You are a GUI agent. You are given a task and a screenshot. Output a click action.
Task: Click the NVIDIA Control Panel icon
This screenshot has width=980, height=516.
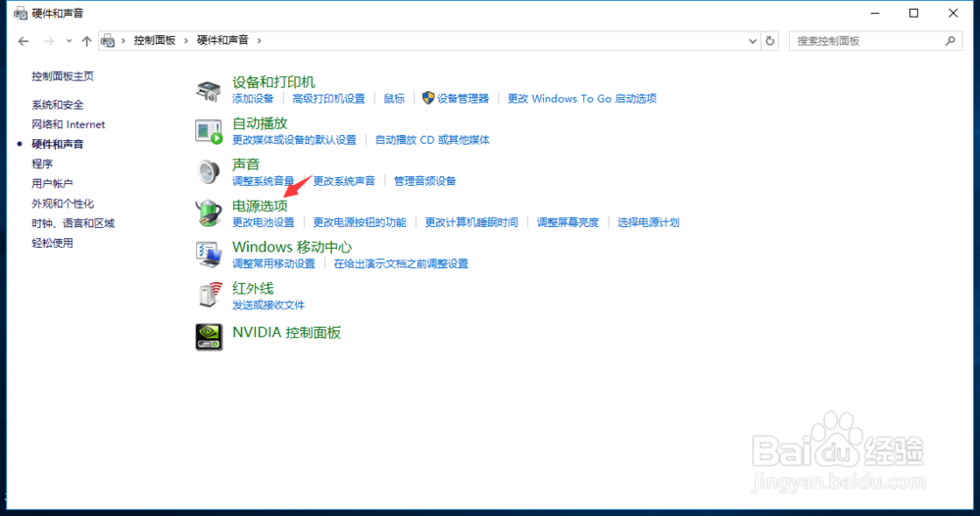(209, 337)
